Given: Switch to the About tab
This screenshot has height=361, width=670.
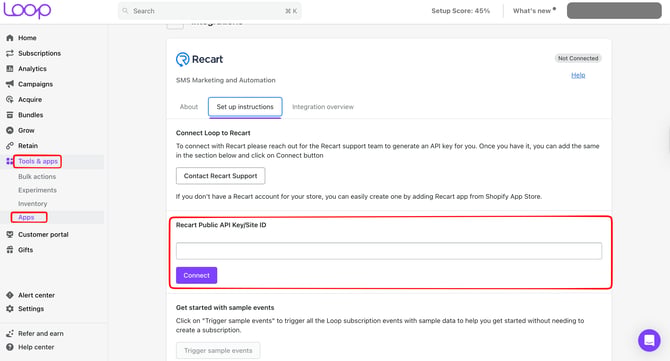Looking at the screenshot, I should coord(189,107).
